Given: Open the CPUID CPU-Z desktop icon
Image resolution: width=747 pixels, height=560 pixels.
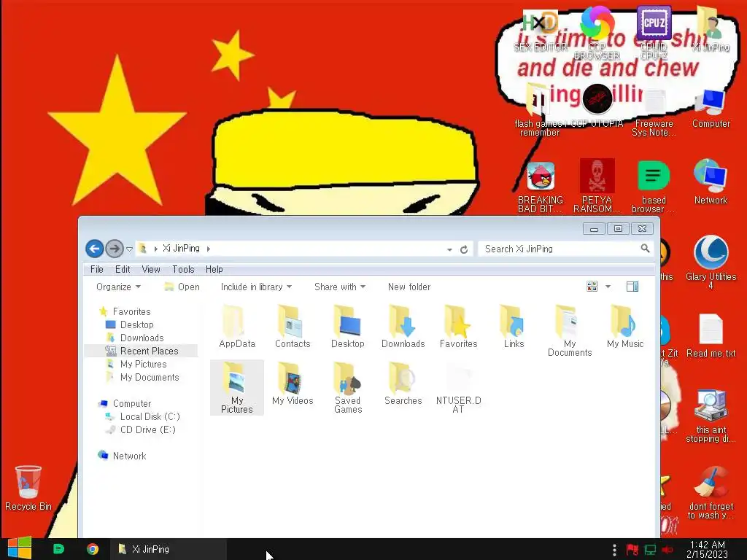Looking at the screenshot, I should point(654,32).
